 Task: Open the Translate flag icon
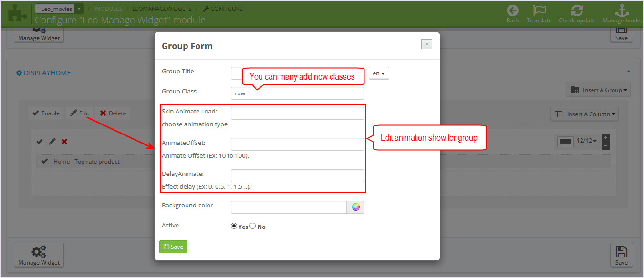539,10
